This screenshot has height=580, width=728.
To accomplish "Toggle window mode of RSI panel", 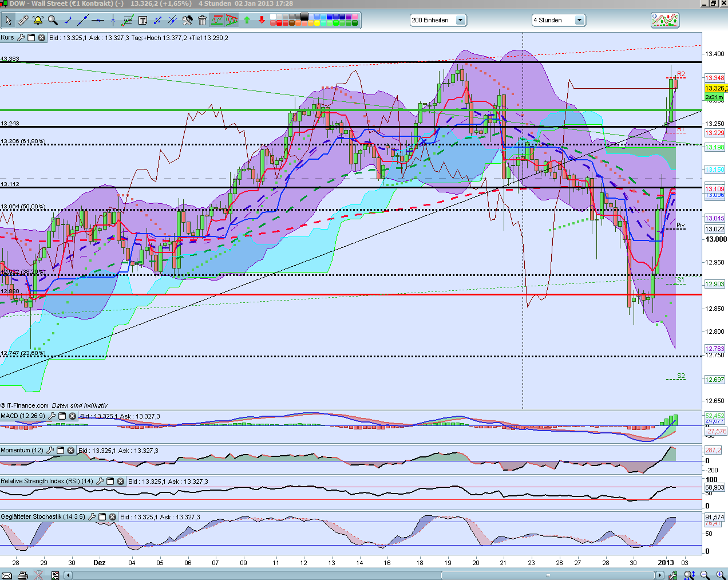I will pos(110,482).
